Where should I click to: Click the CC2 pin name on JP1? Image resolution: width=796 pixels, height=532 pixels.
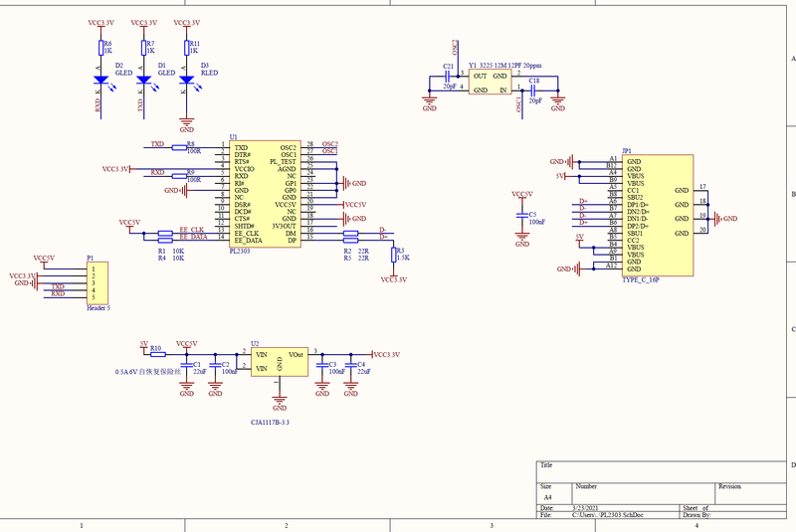click(x=633, y=241)
